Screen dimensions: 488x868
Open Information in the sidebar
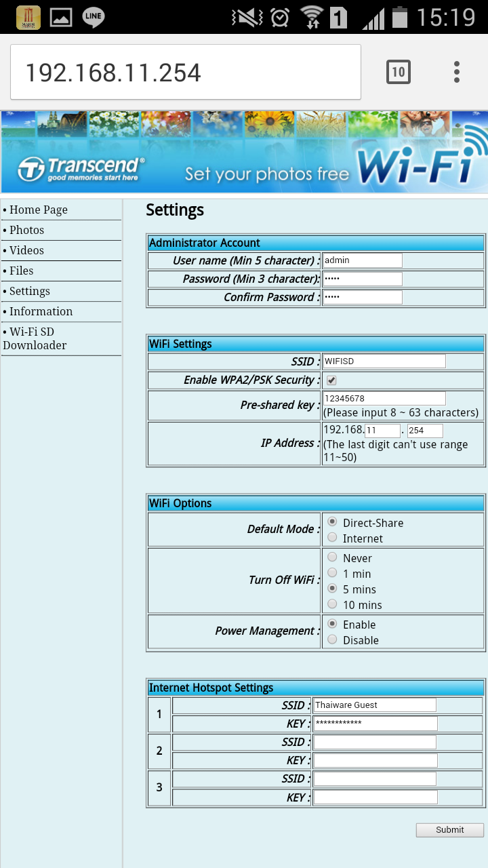41,312
